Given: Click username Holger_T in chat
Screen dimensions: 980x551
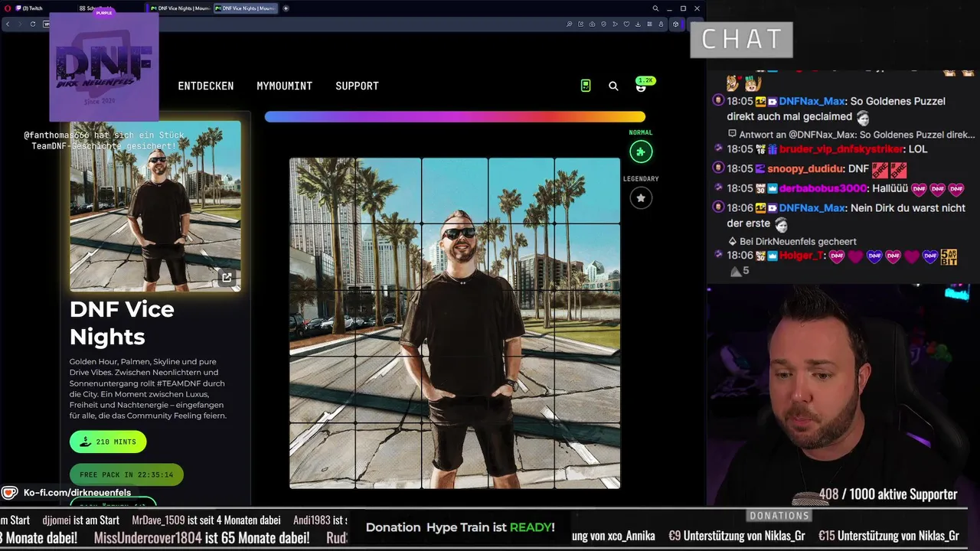Looking at the screenshot, I should click(801, 256).
